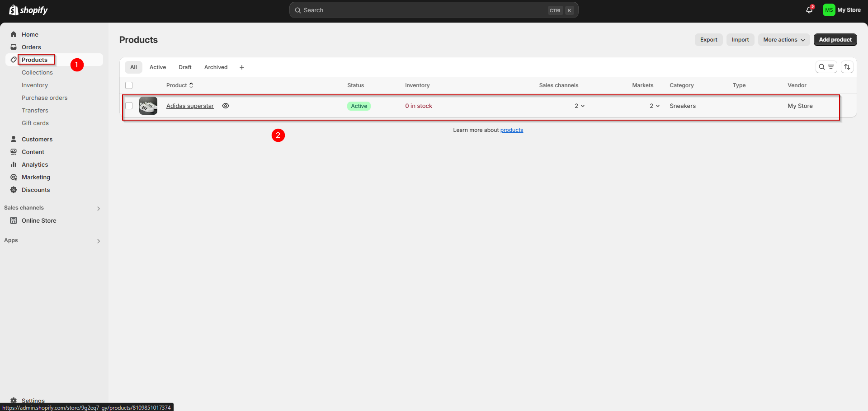Screen dimensions: 868x411
Task: Click the Import button
Action: pos(740,40)
